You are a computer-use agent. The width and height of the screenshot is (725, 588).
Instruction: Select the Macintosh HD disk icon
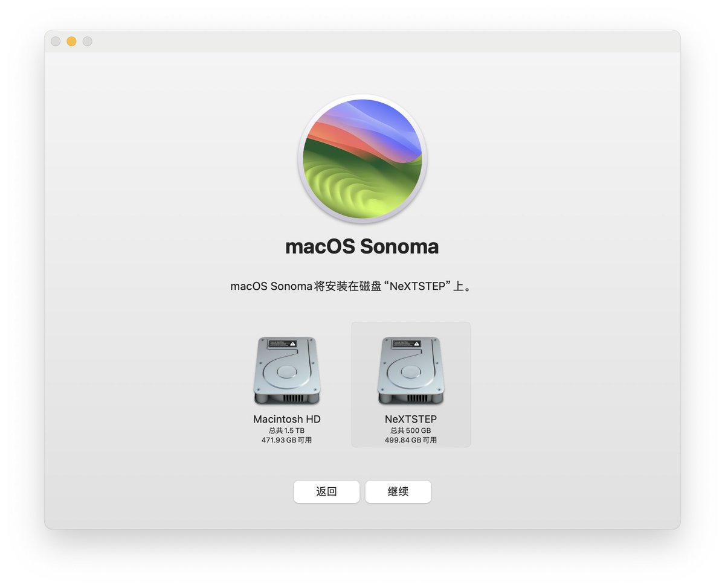click(x=287, y=371)
